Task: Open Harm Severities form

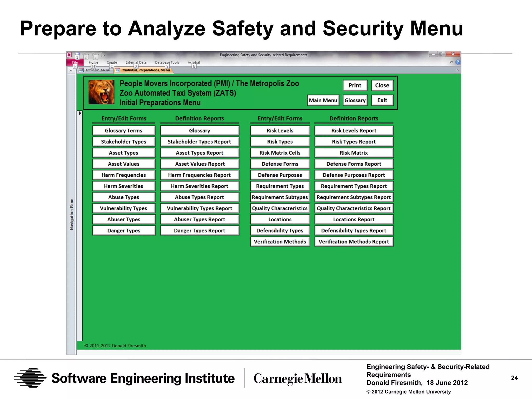Action: tap(124, 186)
